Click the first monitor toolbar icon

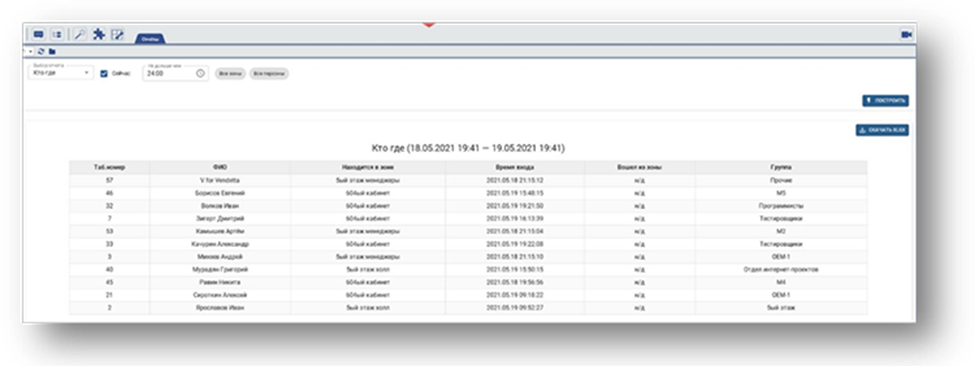pos(39,35)
